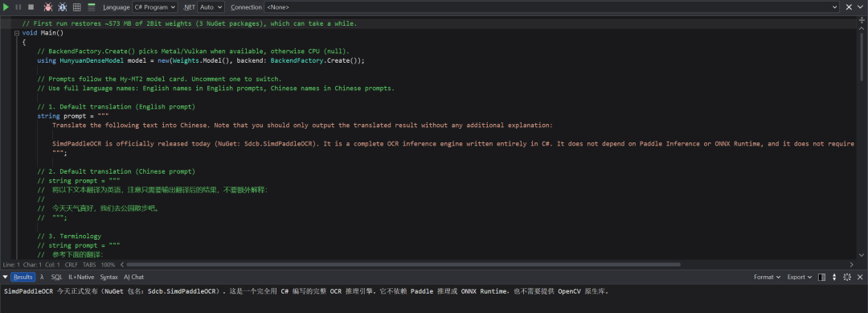Click the 'Col: 1' status text
The width and height of the screenshot is (868, 313).
(52, 265)
